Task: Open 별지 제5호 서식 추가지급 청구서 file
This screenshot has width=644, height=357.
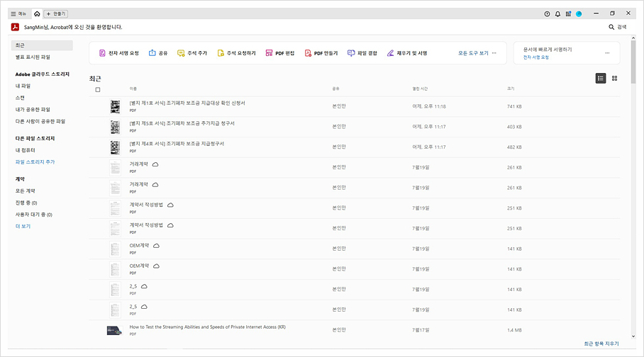Action: (x=182, y=123)
